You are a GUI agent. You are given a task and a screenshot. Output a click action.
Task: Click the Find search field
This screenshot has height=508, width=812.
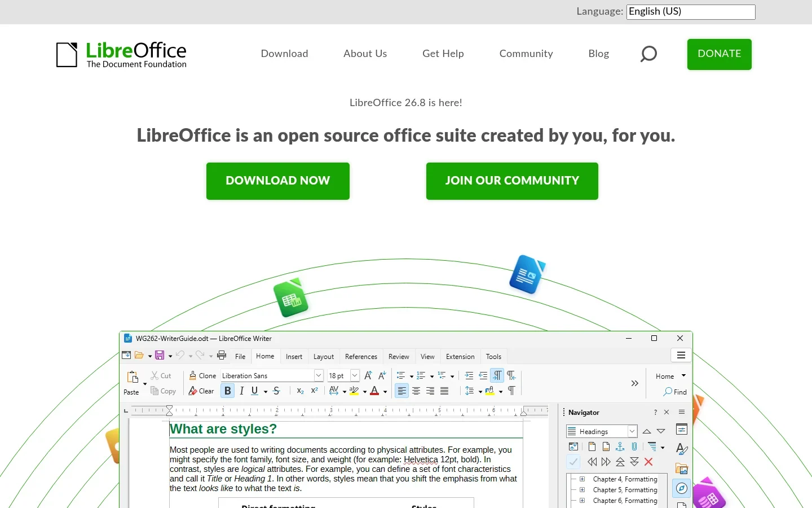(x=676, y=392)
